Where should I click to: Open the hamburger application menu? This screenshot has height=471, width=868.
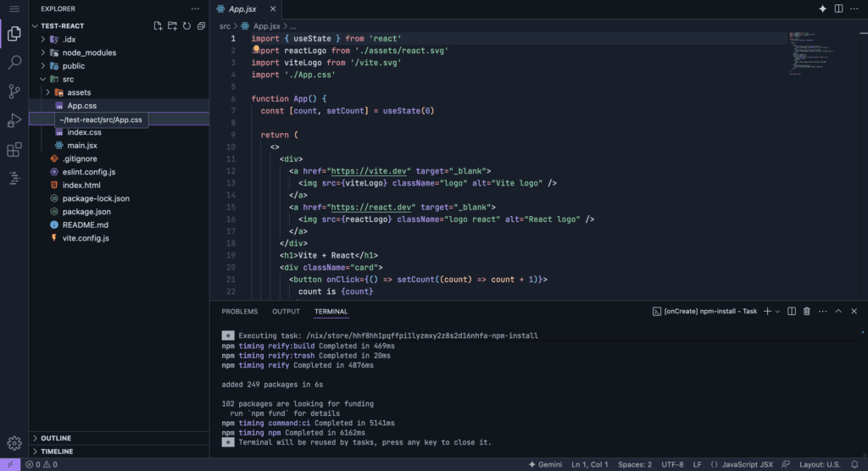[14, 8]
